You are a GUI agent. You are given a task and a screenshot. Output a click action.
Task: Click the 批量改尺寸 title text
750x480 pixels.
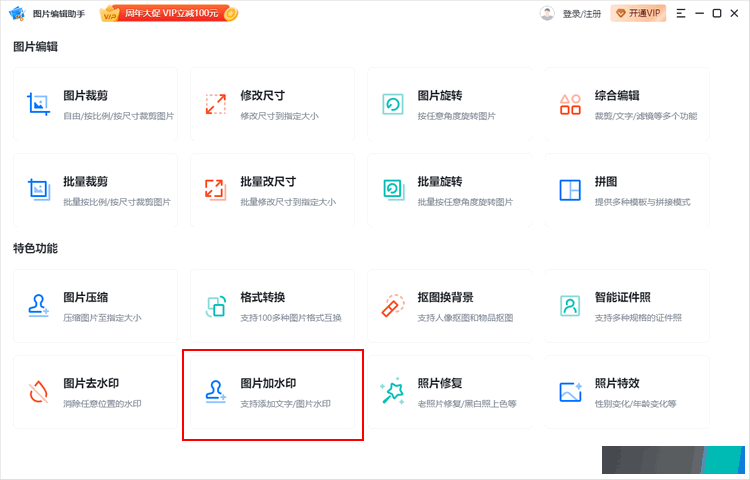[x=268, y=182]
